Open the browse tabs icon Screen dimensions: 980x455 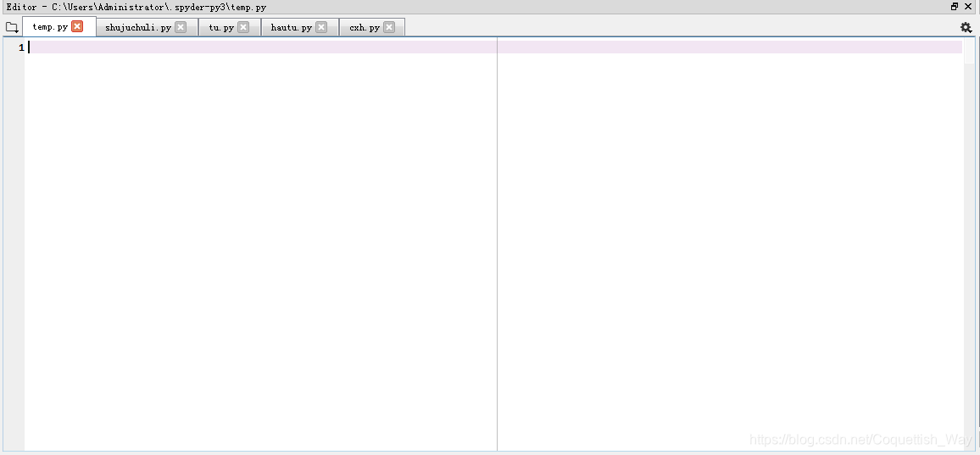pos(11,27)
